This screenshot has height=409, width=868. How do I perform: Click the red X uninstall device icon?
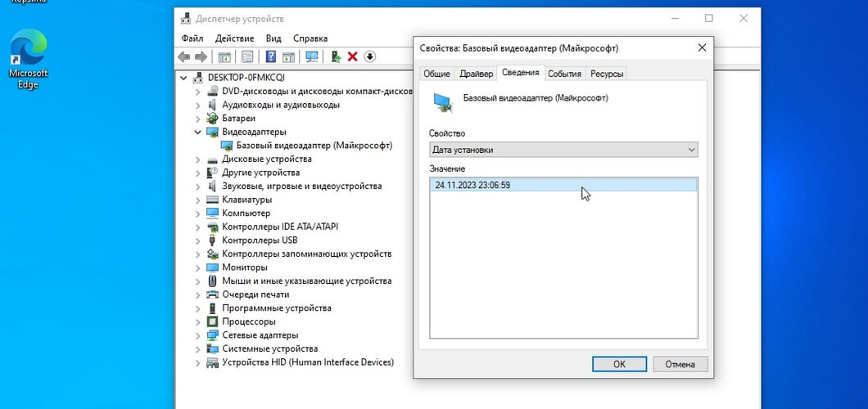tap(353, 56)
